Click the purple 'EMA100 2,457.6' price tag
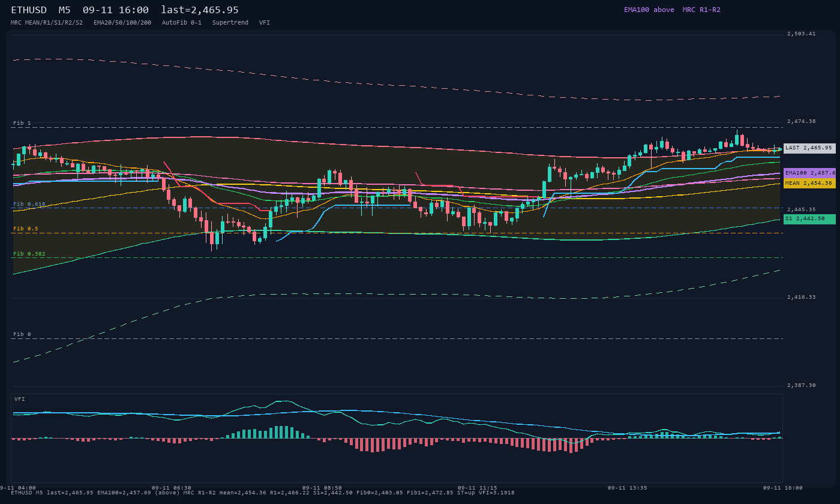This screenshot has width=840, height=504. point(809,173)
